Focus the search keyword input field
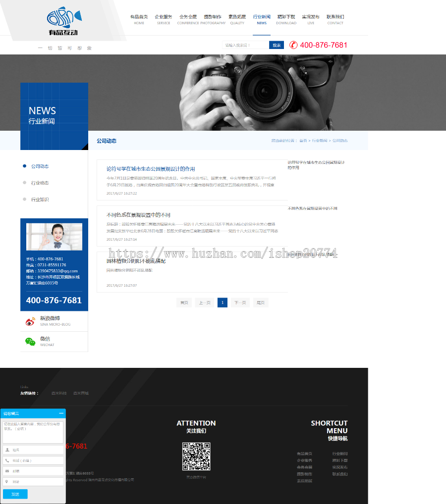This screenshot has width=446, height=504. (x=245, y=45)
